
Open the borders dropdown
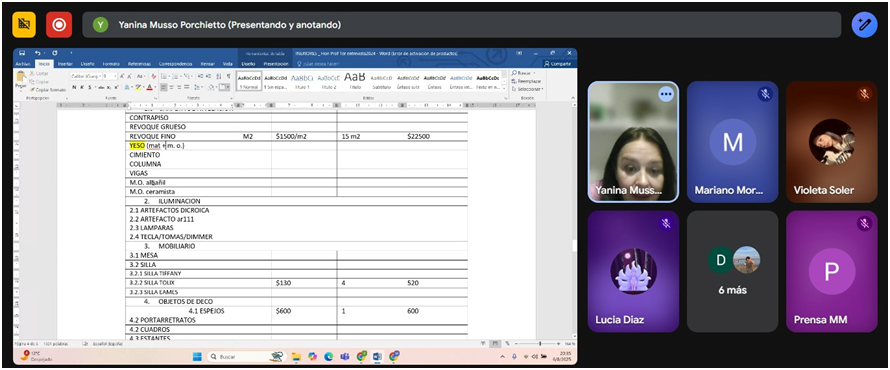click(229, 87)
